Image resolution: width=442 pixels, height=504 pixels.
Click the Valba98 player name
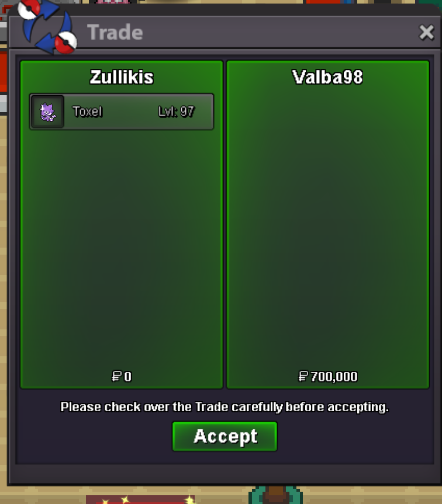327,77
